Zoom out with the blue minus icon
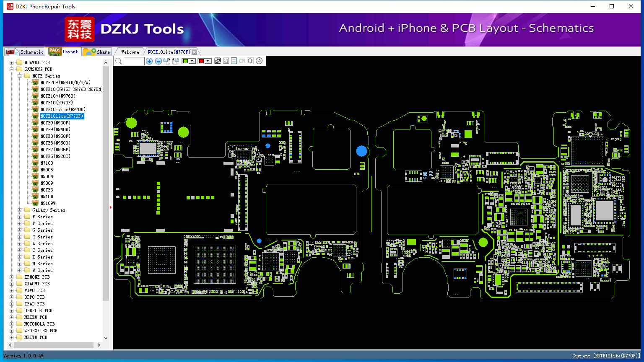 pos(158,61)
